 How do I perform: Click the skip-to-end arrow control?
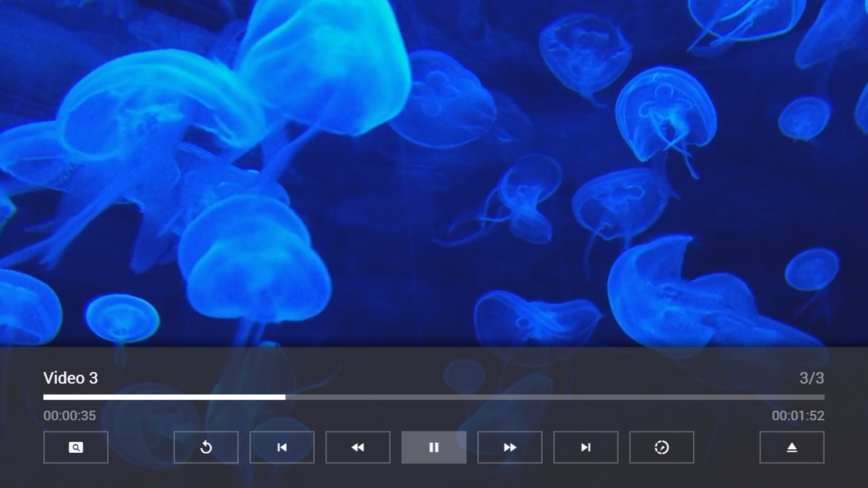tap(585, 447)
